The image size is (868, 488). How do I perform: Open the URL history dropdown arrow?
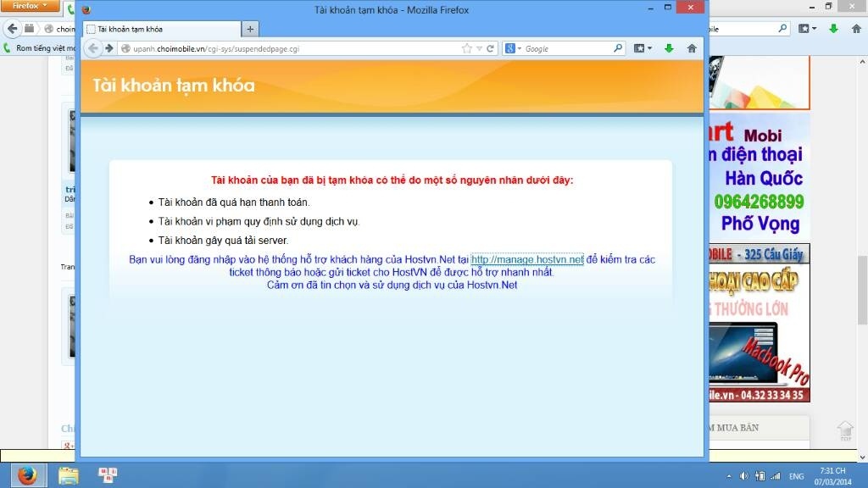(480, 48)
